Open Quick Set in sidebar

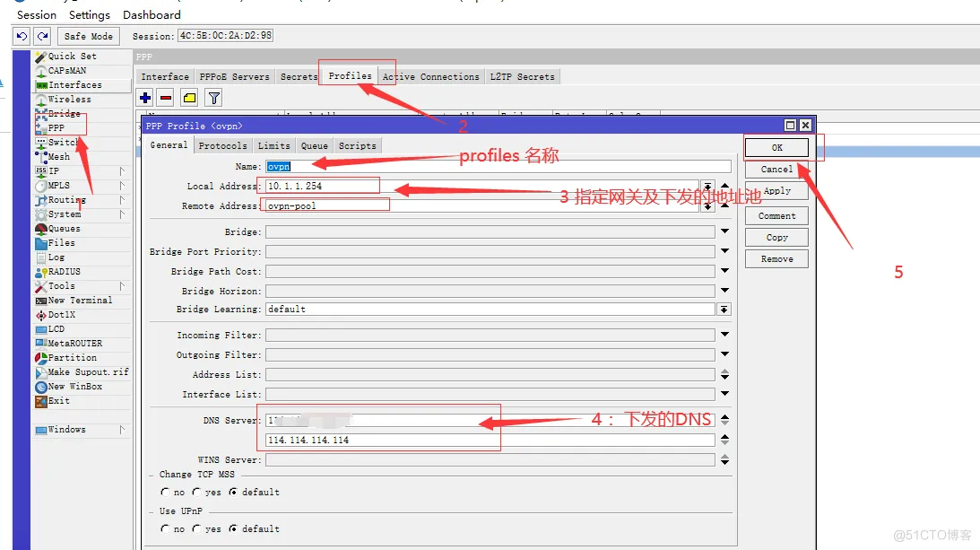tap(72, 57)
